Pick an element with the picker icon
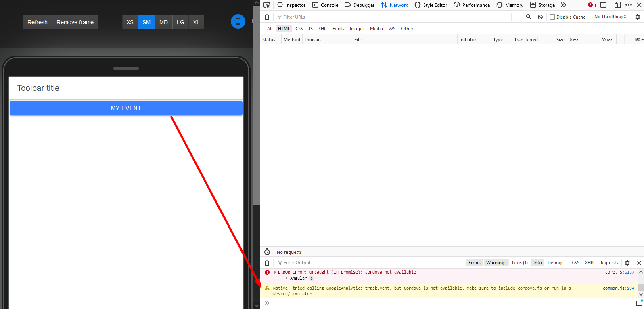644x309 pixels. click(267, 5)
